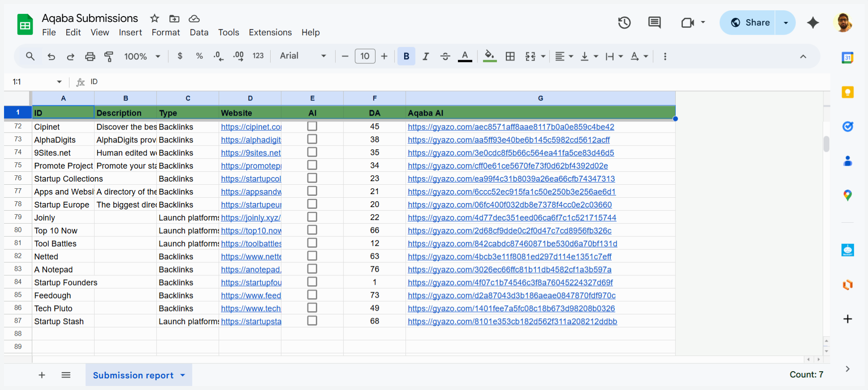Image resolution: width=868 pixels, height=390 pixels.
Task: Undo the last action
Action: pos(52,56)
